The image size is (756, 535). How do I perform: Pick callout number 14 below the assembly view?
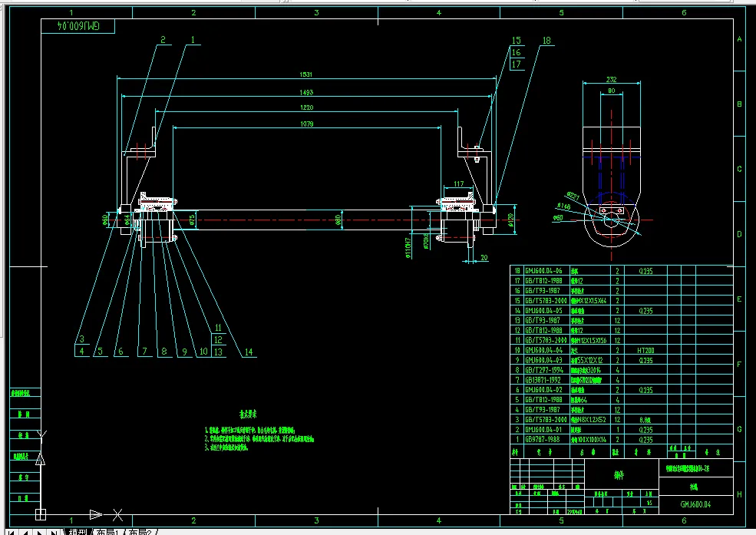coord(249,352)
